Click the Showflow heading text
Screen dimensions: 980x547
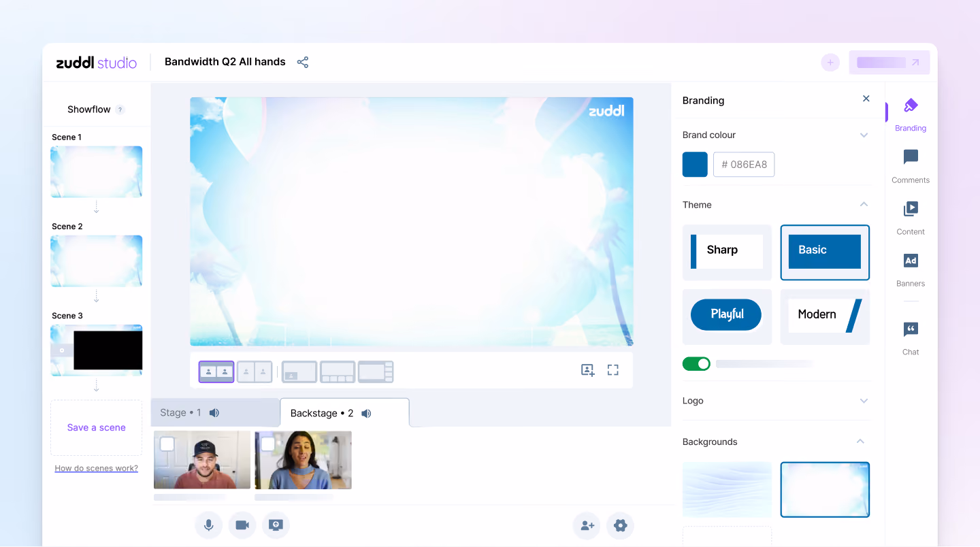tap(88, 110)
